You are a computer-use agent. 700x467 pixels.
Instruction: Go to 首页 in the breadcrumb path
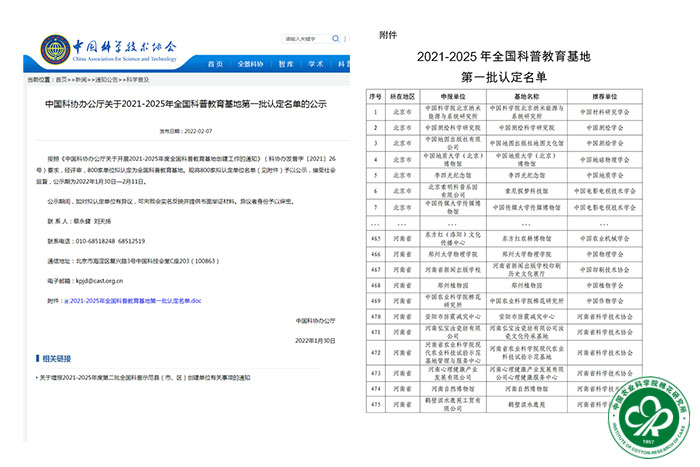point(61,79)
